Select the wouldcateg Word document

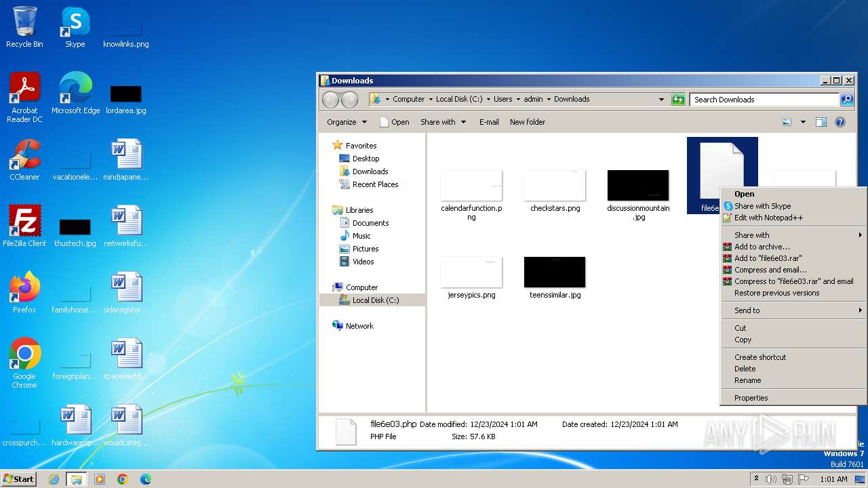click(x=125, y=426)
